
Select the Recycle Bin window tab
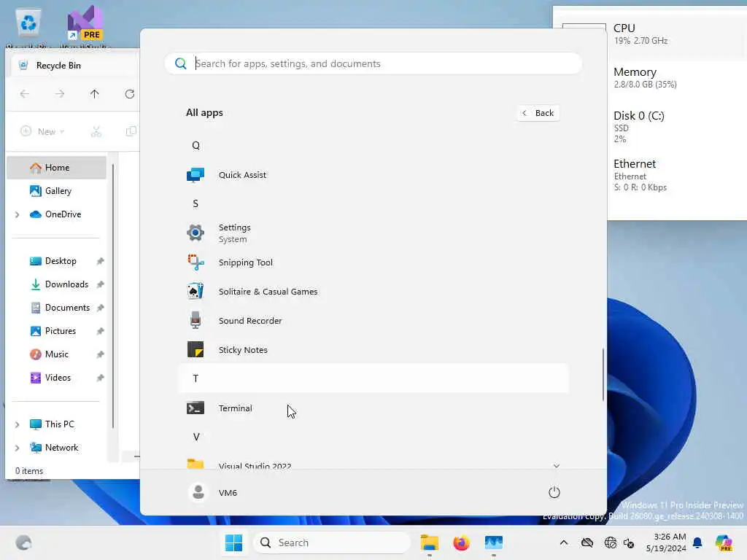[74, 65]
